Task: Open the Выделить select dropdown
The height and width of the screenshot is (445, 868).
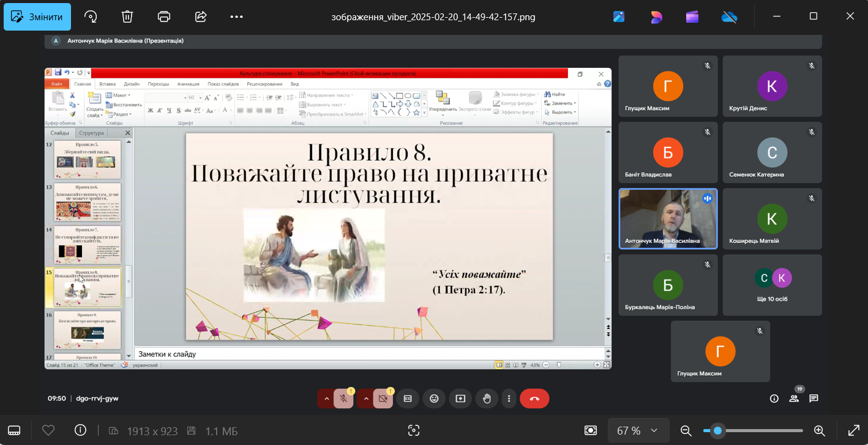Action: tap(559, 112)
